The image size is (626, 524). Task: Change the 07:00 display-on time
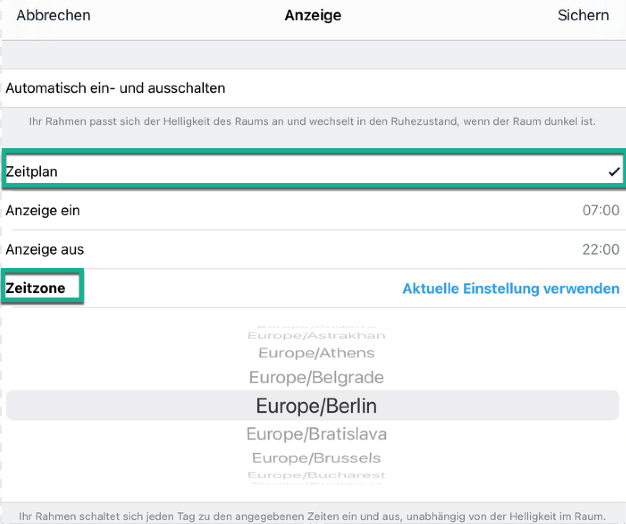tap(601, 211)
